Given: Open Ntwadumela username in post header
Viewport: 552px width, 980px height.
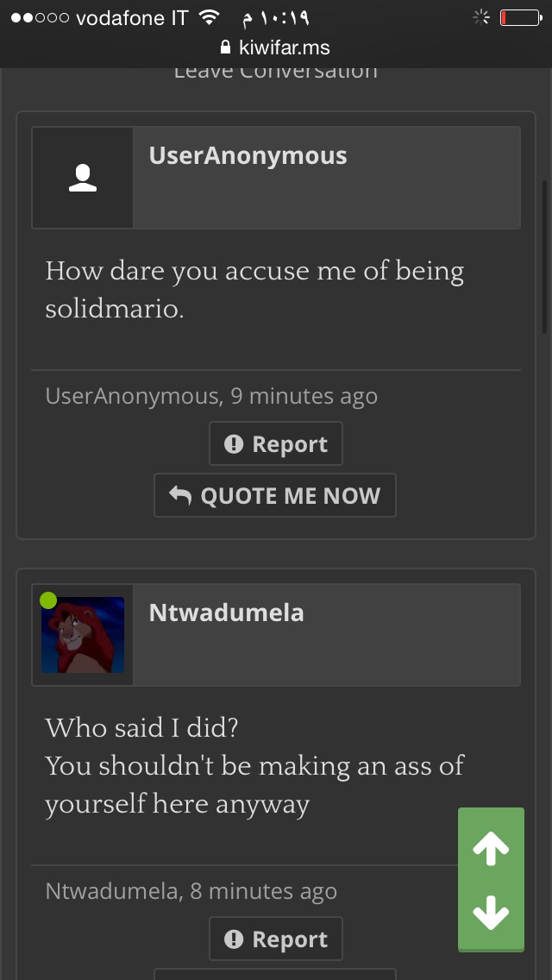Looking at the screenshot, I should coord(226,612).
